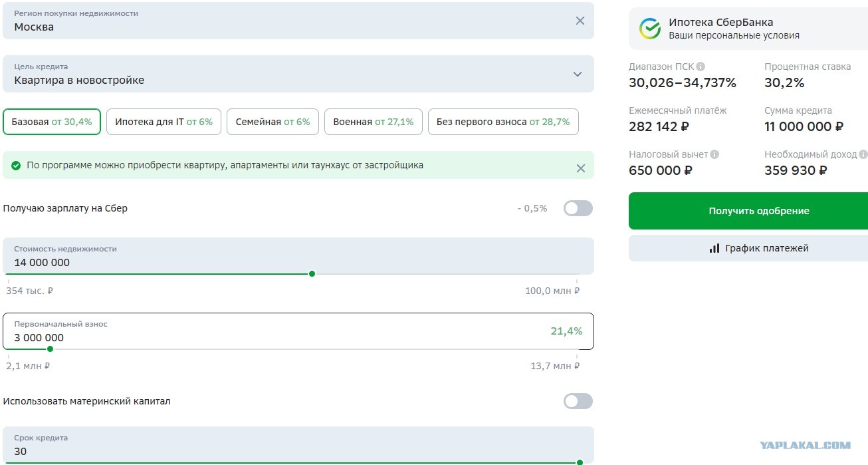Select Базовая от 30,4% program
Viewport: 868px width, 465px height.
(52, 122)
